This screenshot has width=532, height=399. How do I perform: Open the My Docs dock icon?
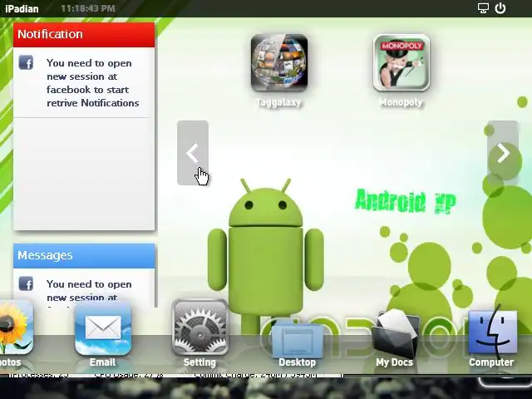395,333
